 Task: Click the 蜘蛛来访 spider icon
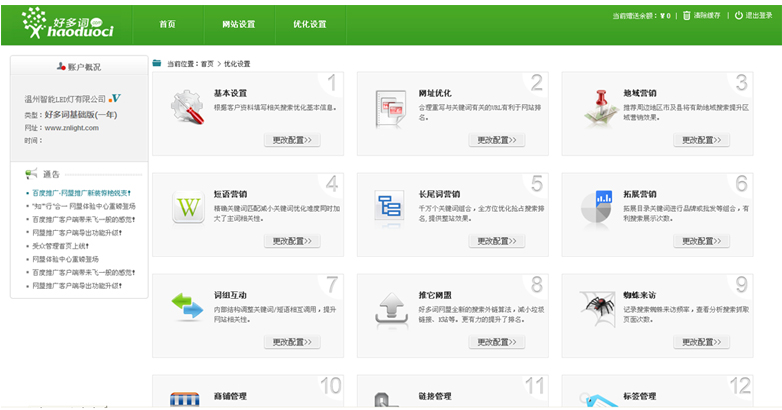tap(597, 306)
